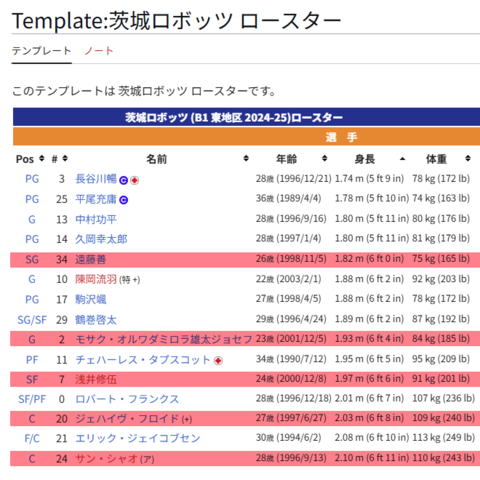Click injury icon beside チェハーレス・タプスコット
Viewport: 480px width, 480px height.
click(218, 361)
